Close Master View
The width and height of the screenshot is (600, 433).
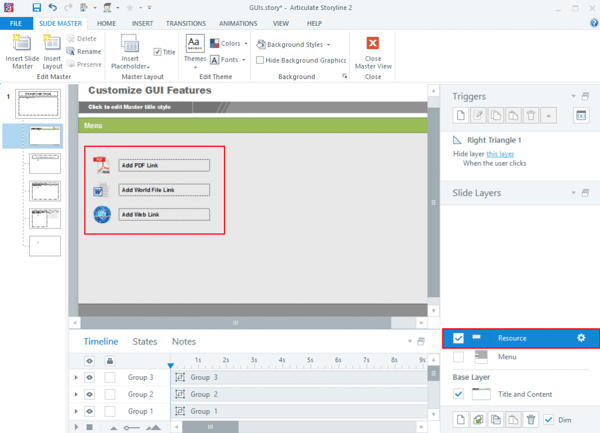(373, 53)
